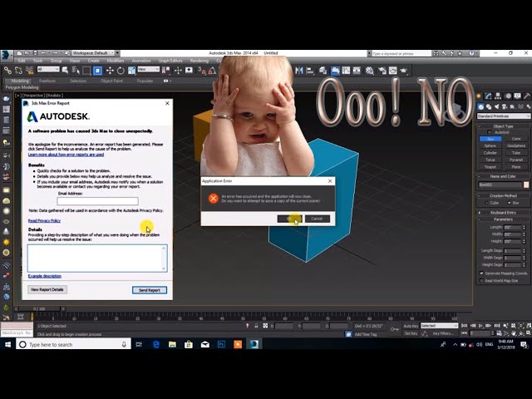This screenshot has width=532, height=399.
Task: Open the Modify panel tab icon
Action: click(x=488, y=96)
